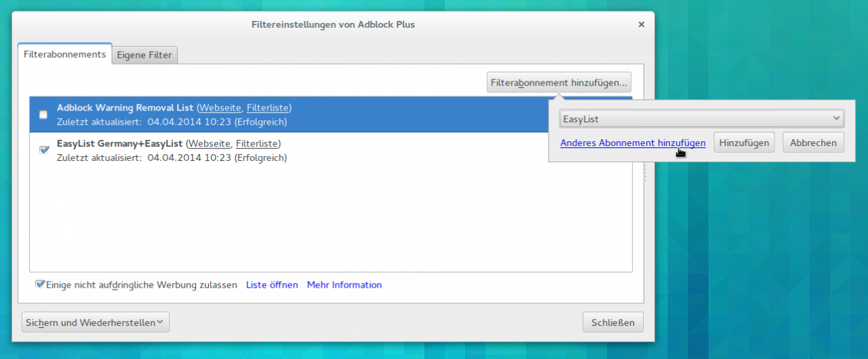Viewport: 868px width, 359px height.
Task: Select the Adblock Warning Removal List title text
Action: point(125,108)
